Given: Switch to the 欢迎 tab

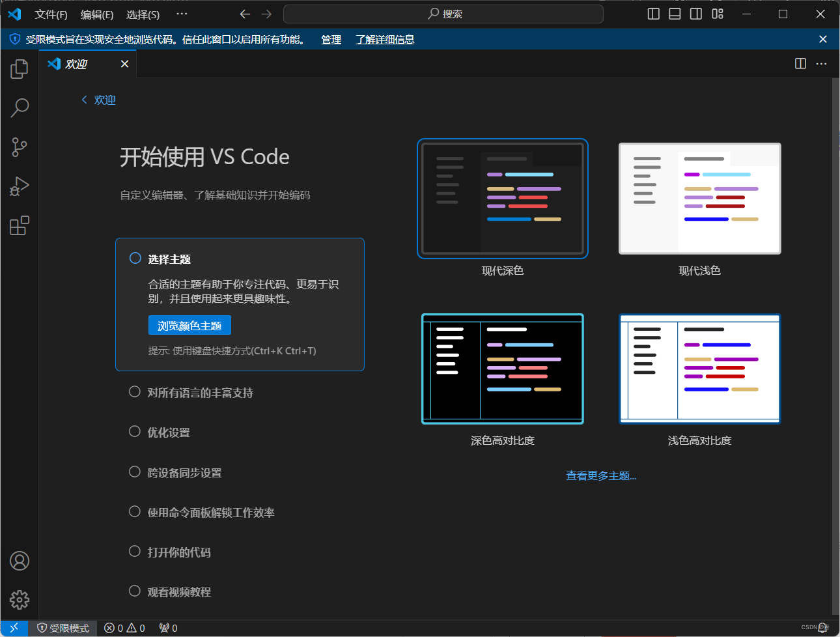Looking at the screenshot, I should pos(76,63).
